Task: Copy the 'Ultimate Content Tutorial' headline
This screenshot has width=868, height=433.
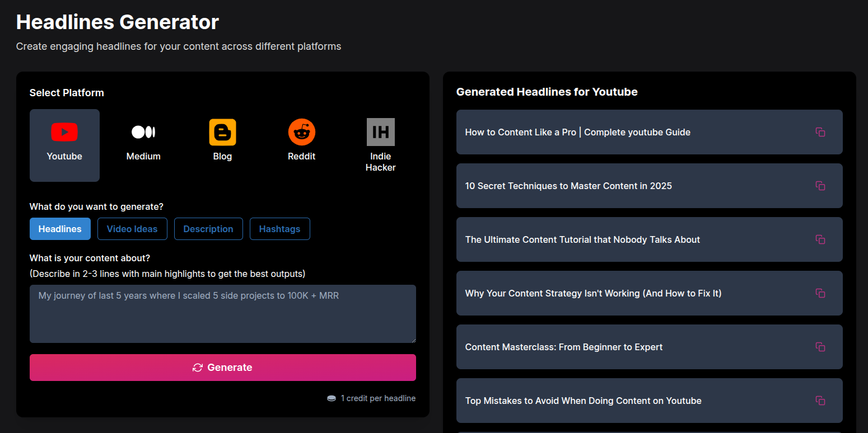Action: click(820, 239)
